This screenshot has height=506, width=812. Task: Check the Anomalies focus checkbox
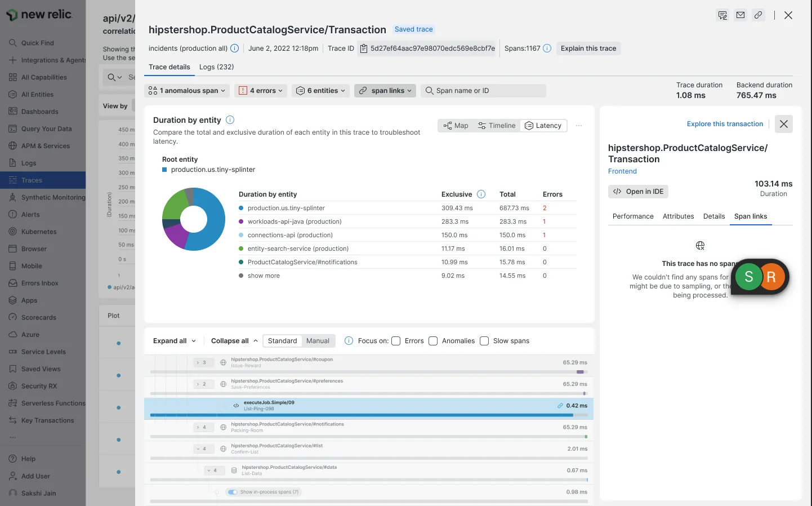(x=433, y=341)
